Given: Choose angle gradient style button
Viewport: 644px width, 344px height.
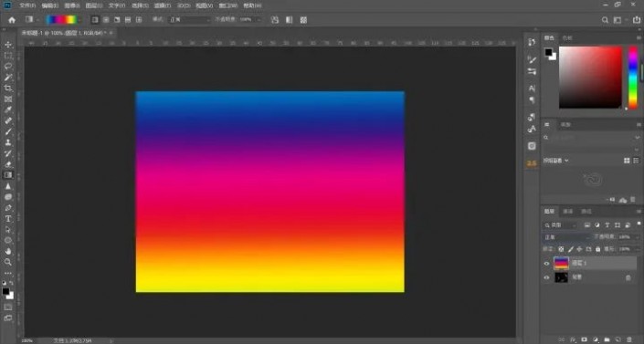Looking at the screenshot, I should click(x=117, y=20).
